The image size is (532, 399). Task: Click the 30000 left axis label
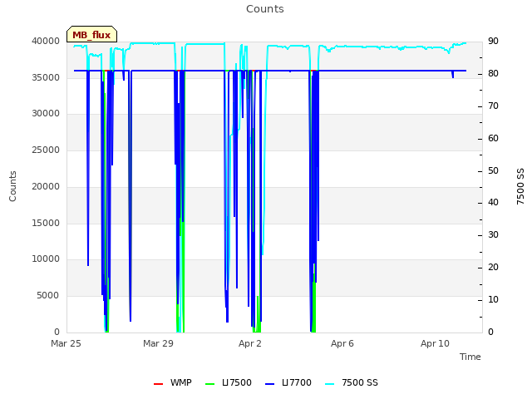[x=46, y=113]
